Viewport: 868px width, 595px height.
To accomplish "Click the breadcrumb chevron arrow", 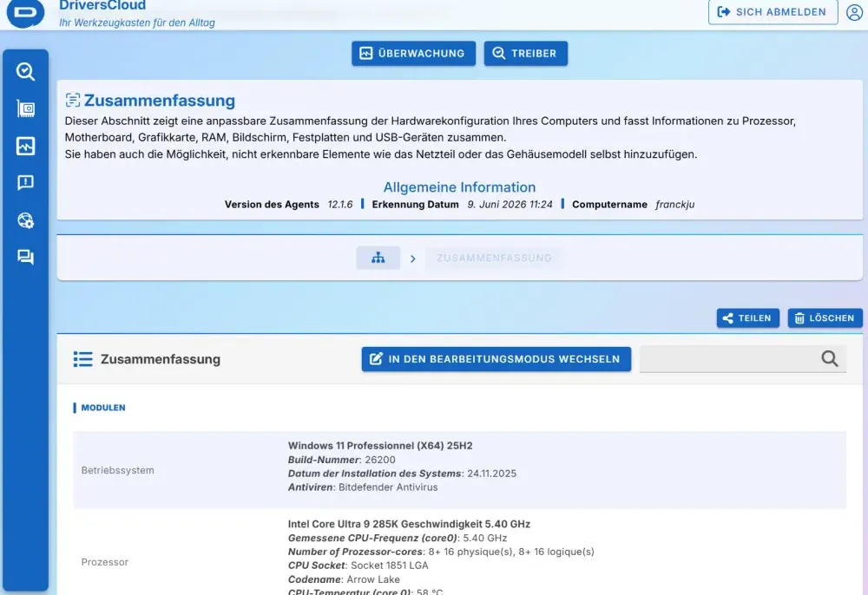I will pyautogui.click(x=412, y=258).
